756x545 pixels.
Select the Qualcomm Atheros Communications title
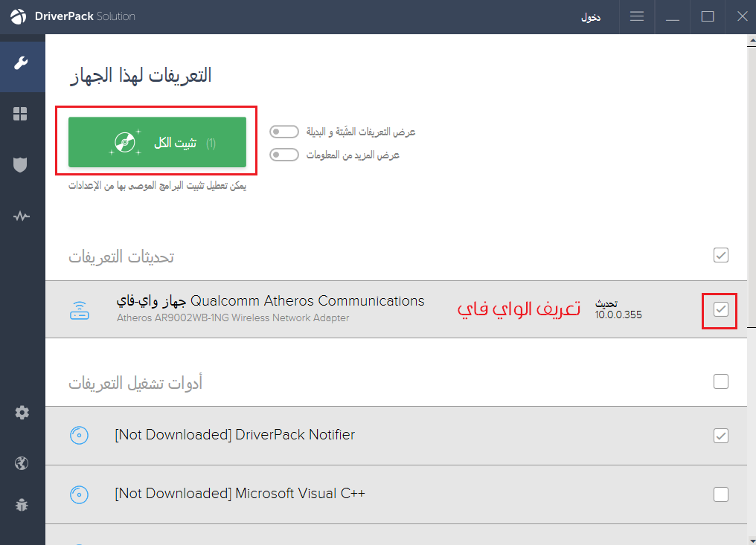pyautogui.click(x=271, y=300)
